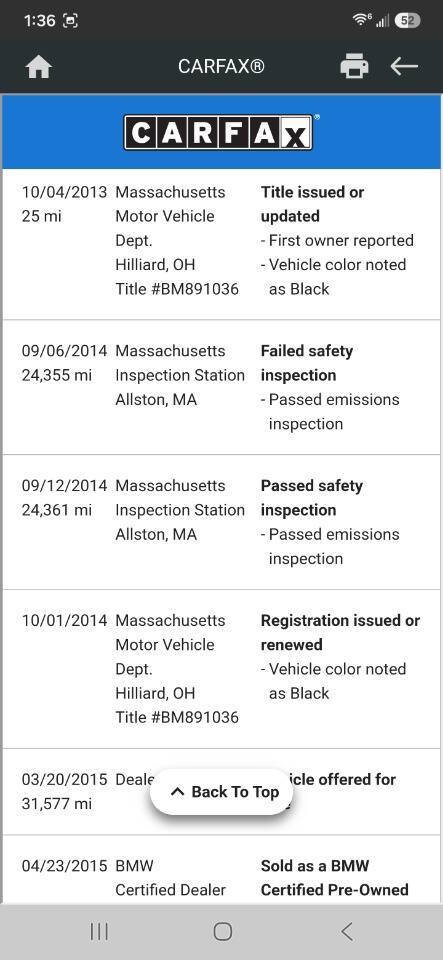Tap the Home icon in the header

point(39,67)
